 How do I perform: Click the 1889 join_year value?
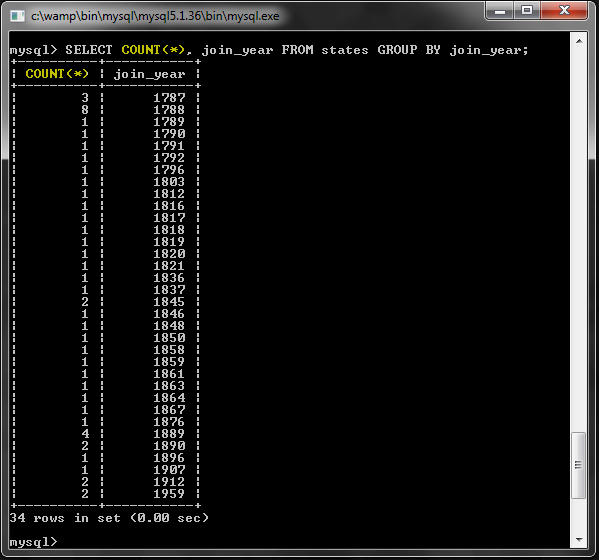(x=169, y=434)
